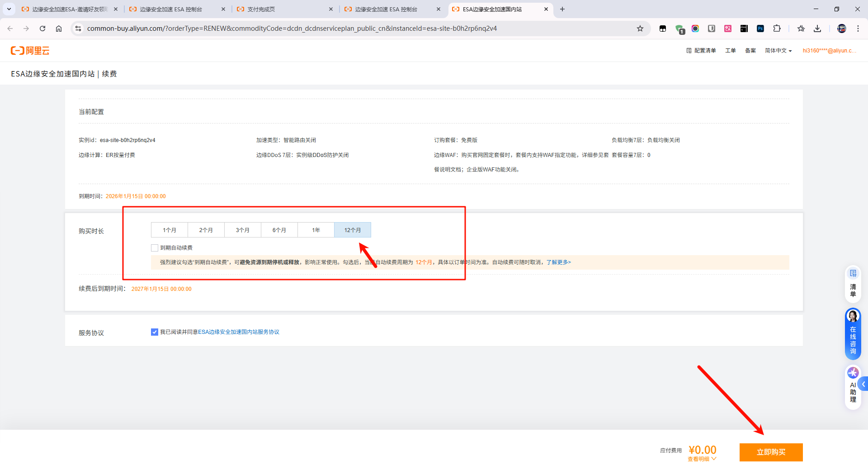
Task: Expand 查看明细 fee details
Action: coord(702,459)
